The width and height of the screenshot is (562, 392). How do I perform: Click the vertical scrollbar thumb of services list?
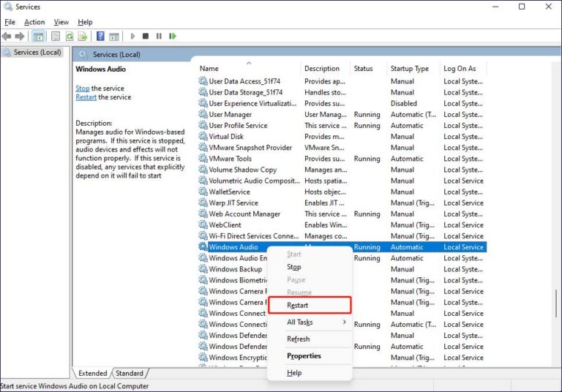556,303
